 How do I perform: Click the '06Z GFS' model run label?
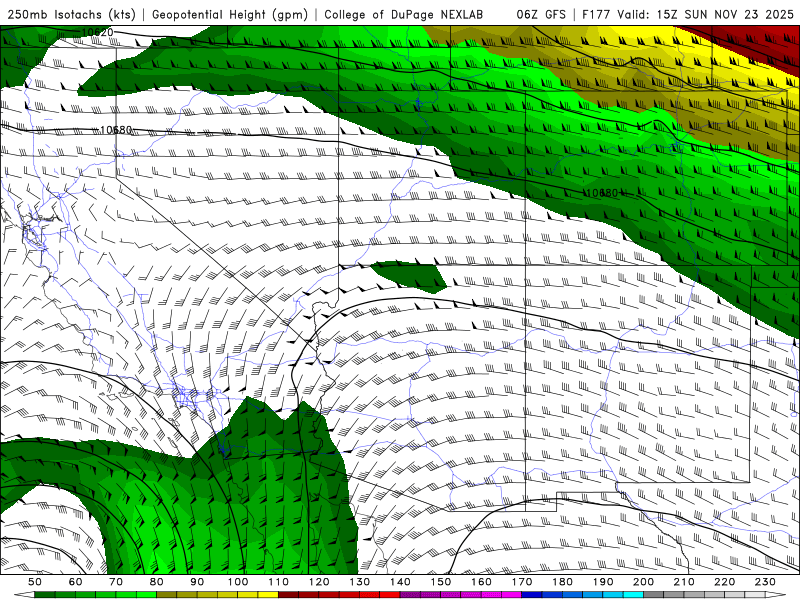(x=541, y=15)
